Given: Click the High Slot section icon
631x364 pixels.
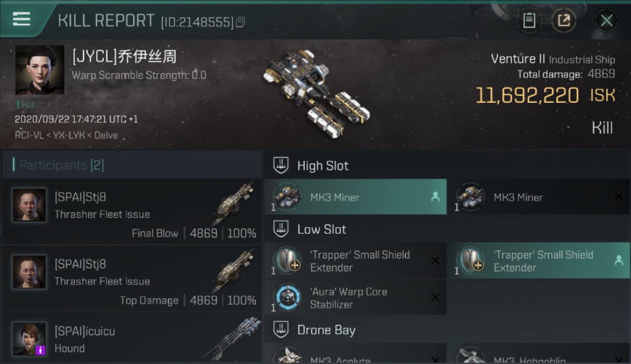Looking at the screenshot, I should pos(281,165).
